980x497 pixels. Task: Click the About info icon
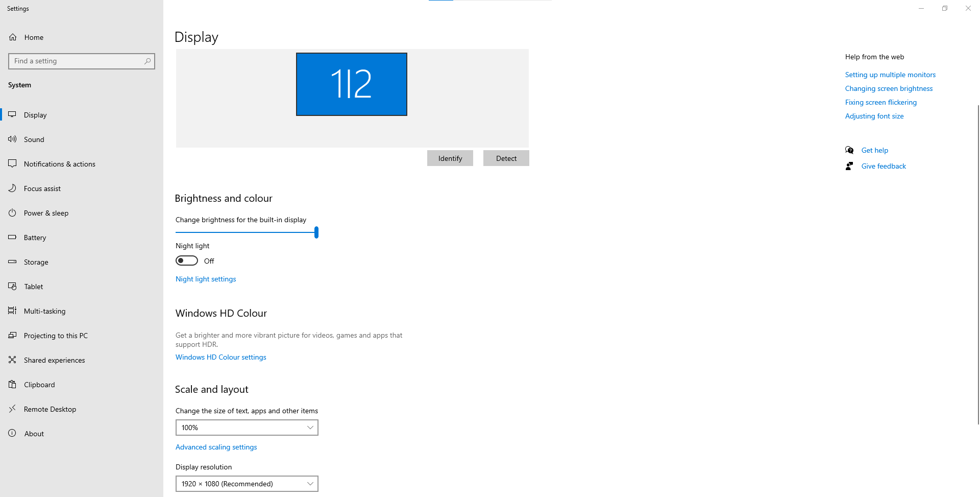[12, 434]
